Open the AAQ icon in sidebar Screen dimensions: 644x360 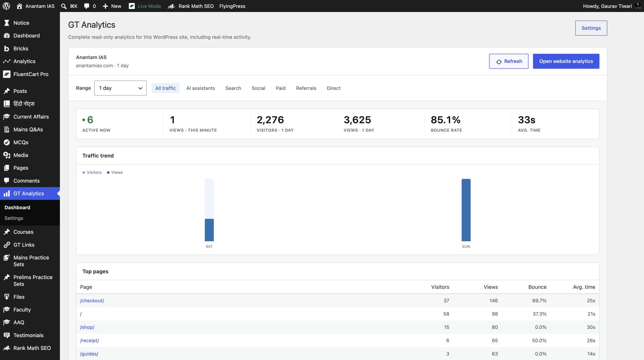[6, 323]
